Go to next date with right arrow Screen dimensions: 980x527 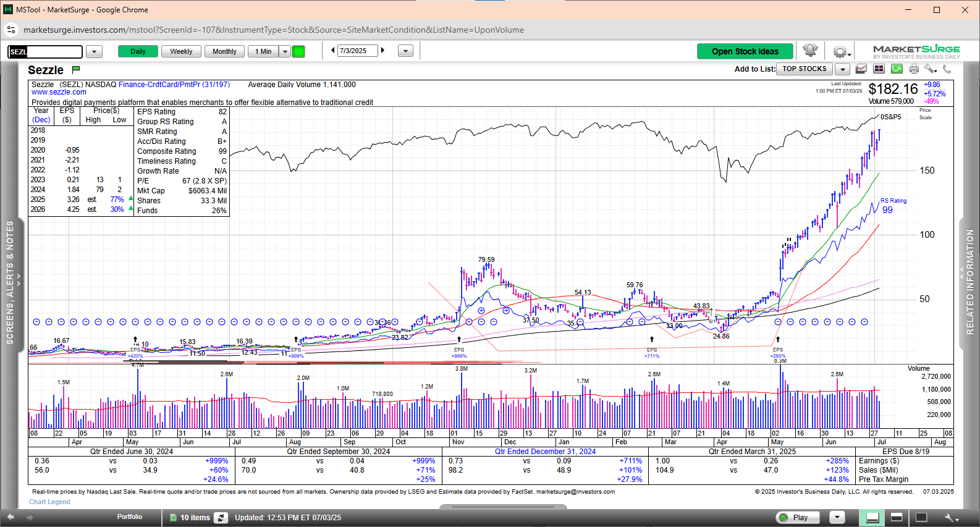pyautogui.click(x=382, y=51)
